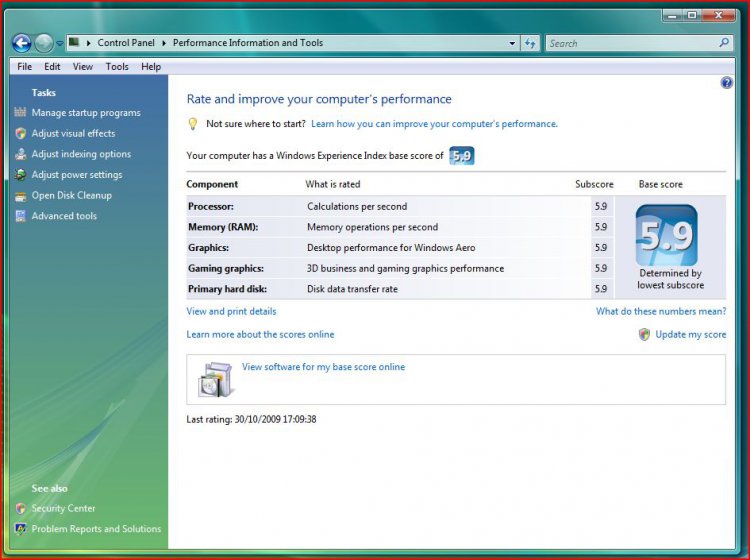Click Disk data transfer rate text
Image resolution: width=750 pixels, height=560 pixels.
pyautogui.click(x=353, y=289)
